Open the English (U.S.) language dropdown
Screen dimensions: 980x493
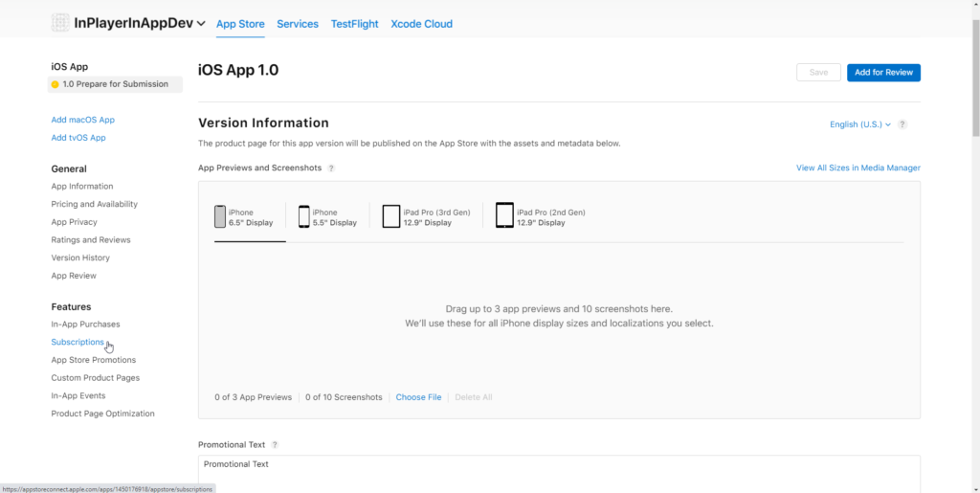point(860,124)
